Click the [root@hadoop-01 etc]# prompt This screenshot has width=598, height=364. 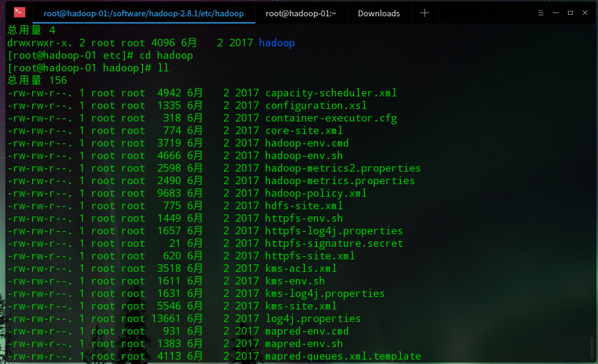[70, 56]
